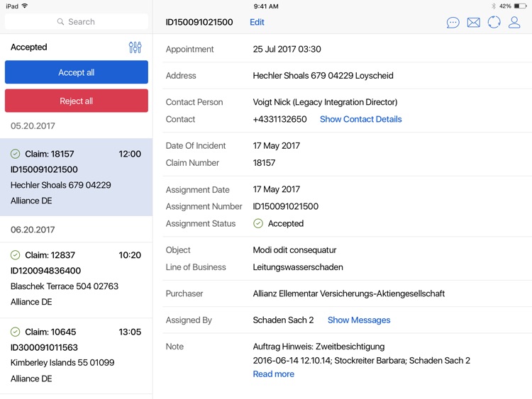Tap the phone number +4331132650

pyautogui.click(x=279, y=119)
